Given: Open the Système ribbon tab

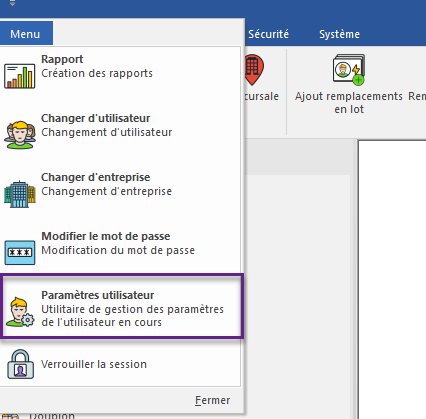Looking at the screenshot, I should (339, 34).
